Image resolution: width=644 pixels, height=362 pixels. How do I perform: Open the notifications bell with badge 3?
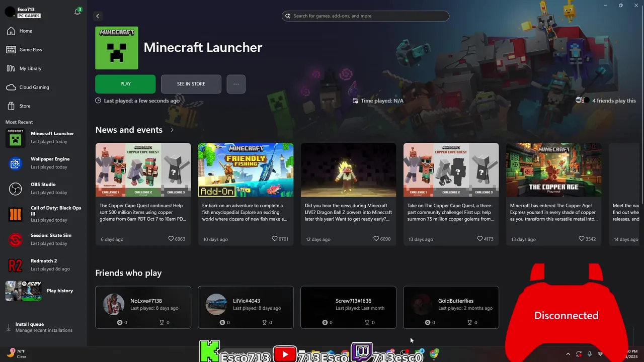tap(77, 11)
